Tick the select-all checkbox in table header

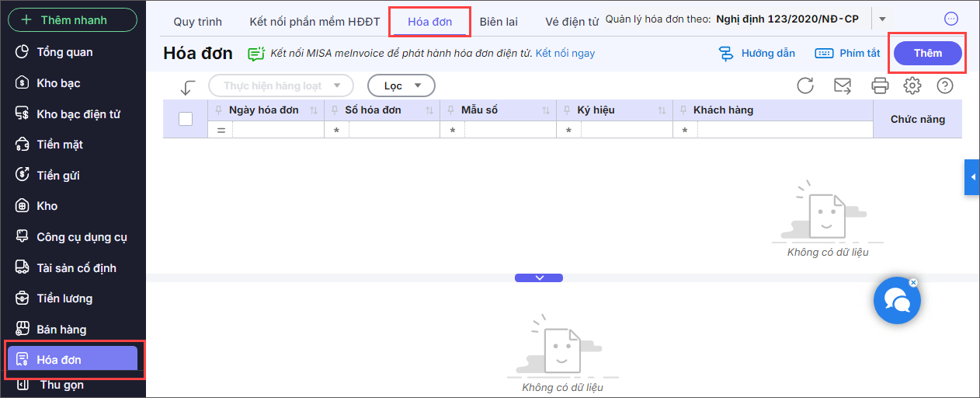point(186,119)
